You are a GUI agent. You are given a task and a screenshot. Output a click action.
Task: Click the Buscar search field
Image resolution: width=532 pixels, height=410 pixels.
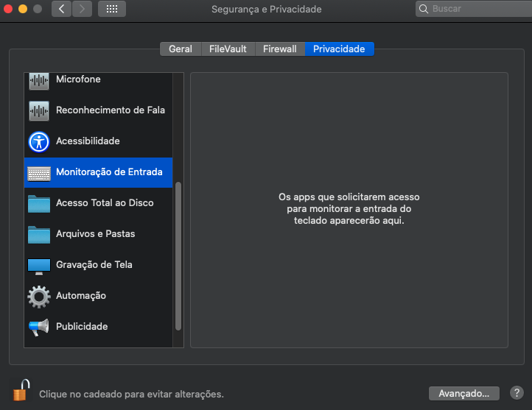coord(470,10)
